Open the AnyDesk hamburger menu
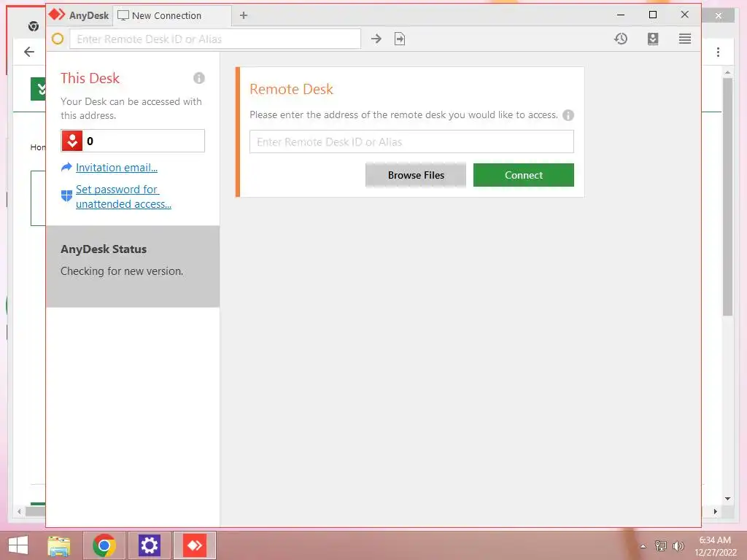 [x=684, y=39]
